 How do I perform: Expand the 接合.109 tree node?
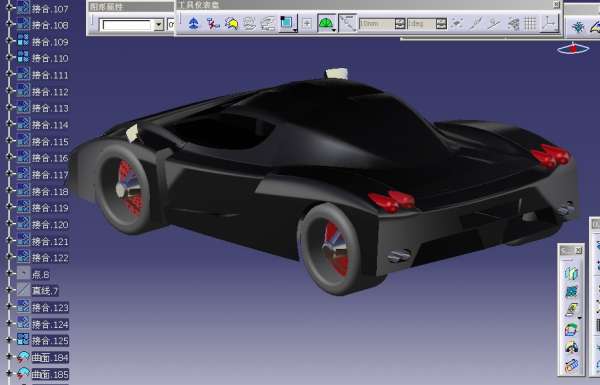(x=9, y=41)
